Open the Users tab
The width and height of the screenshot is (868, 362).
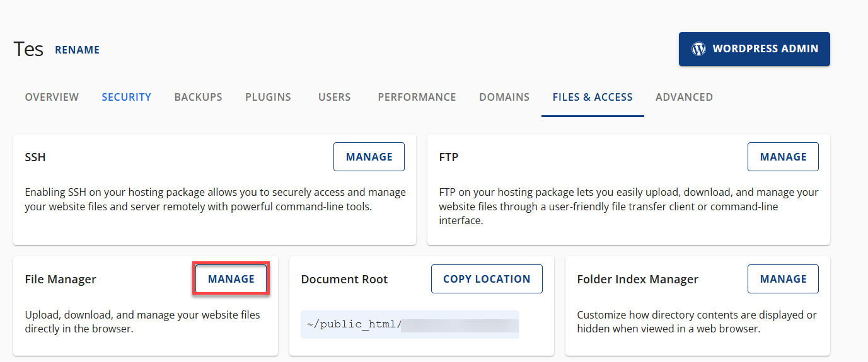coord(334,97)
